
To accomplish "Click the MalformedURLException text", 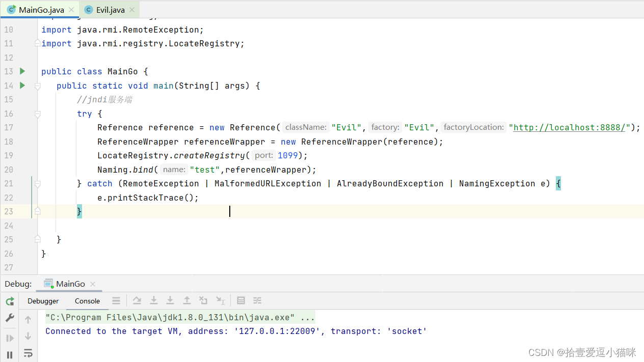I will click(x=268, y=184).
